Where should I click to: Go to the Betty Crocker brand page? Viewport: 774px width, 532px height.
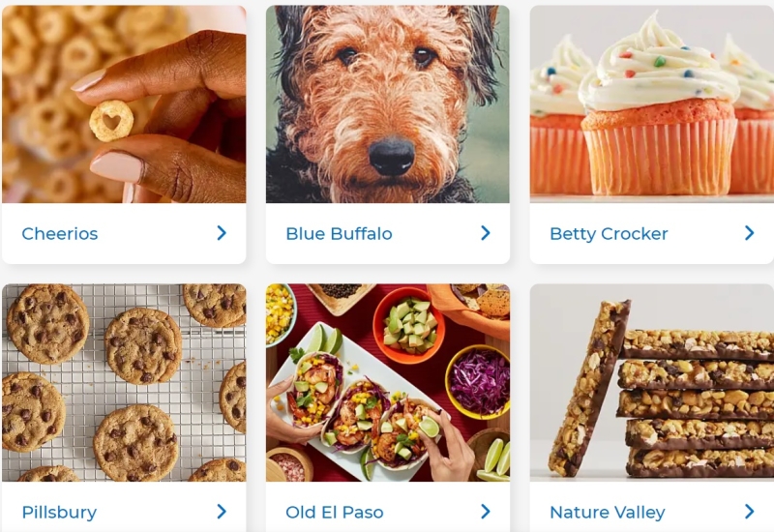(x=609, y=233)
